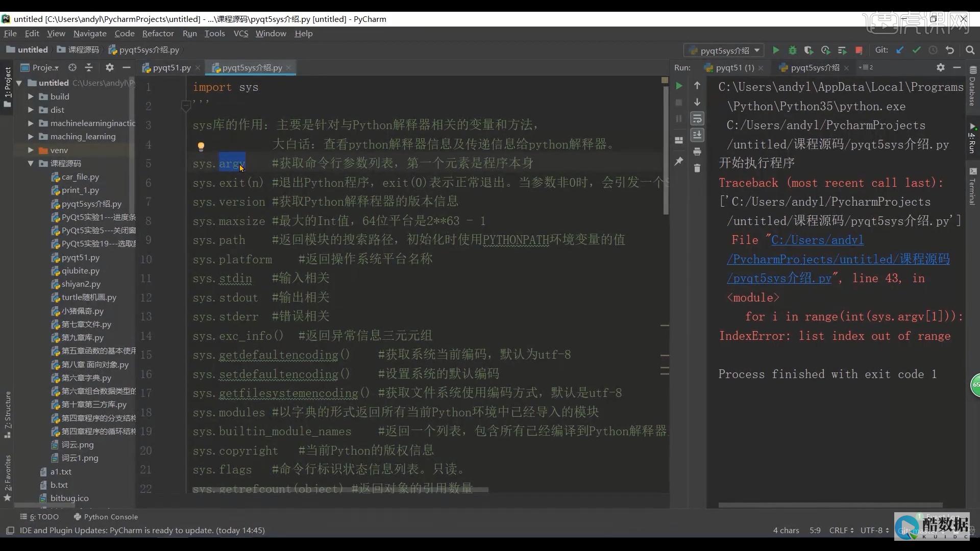Clear all Run console output trash icon
The image size is (980, 551).
coord(697,168)
